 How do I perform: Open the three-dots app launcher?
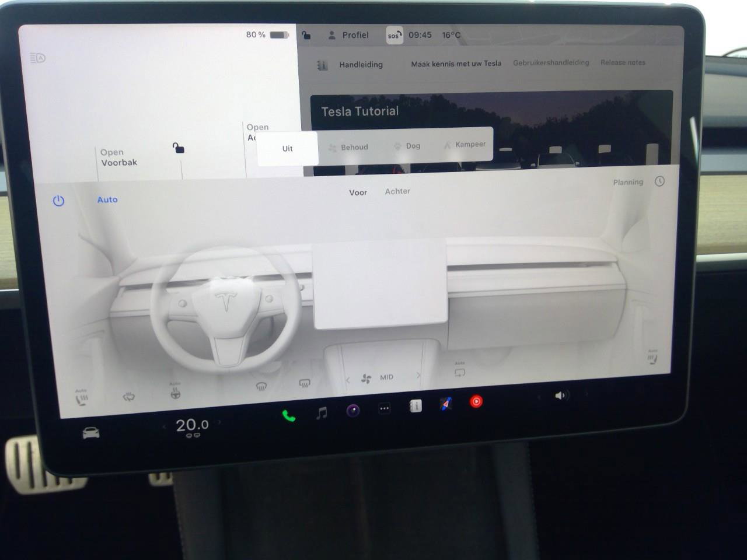coord(384,408)
